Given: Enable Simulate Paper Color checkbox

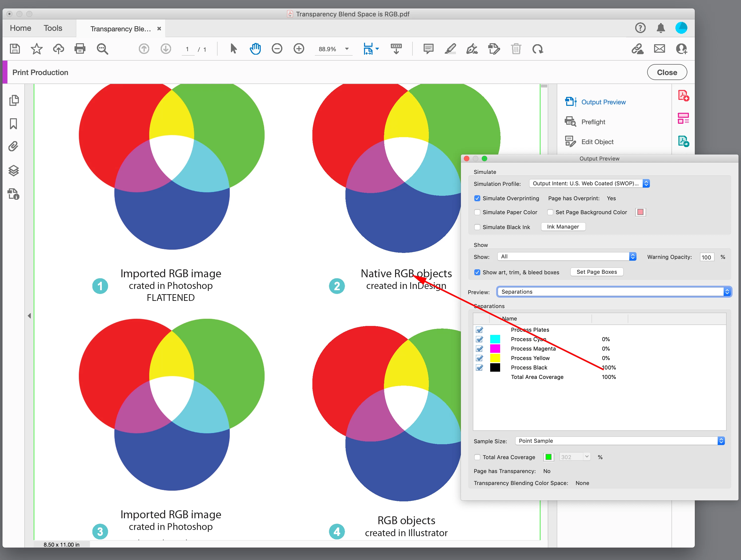Looking at the screenshot, I should [x=477, y=212].
